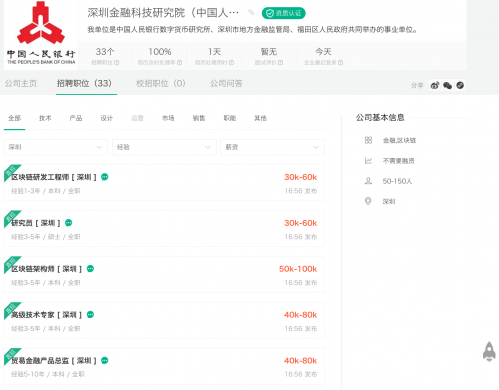Viewport: 499px width, 390px height.
Task: Click the 不需要融资 funding text
Action: pyautogui.click(x=398, y=161)
